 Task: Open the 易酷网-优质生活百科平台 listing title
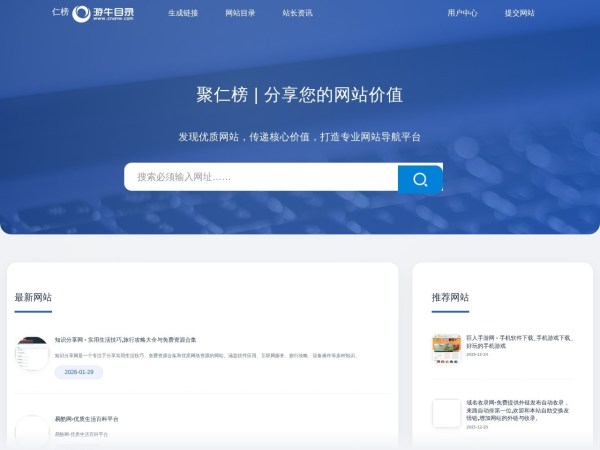click(86, 419)
